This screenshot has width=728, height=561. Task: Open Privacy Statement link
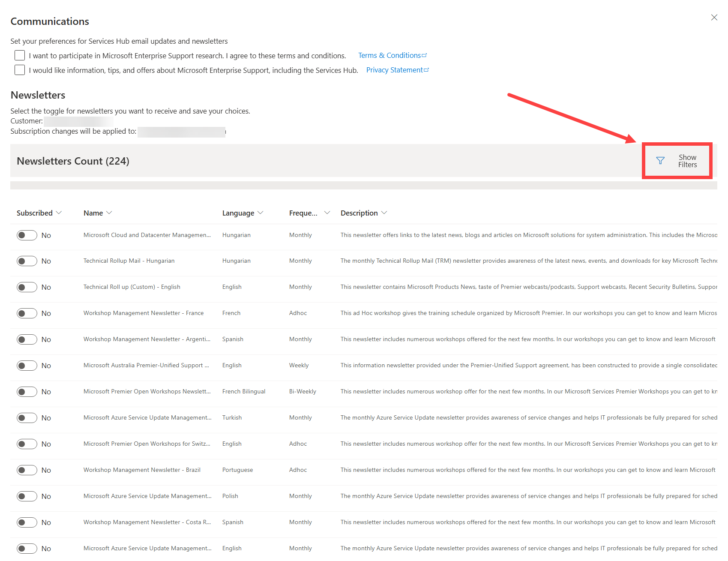tap(397, 70)
